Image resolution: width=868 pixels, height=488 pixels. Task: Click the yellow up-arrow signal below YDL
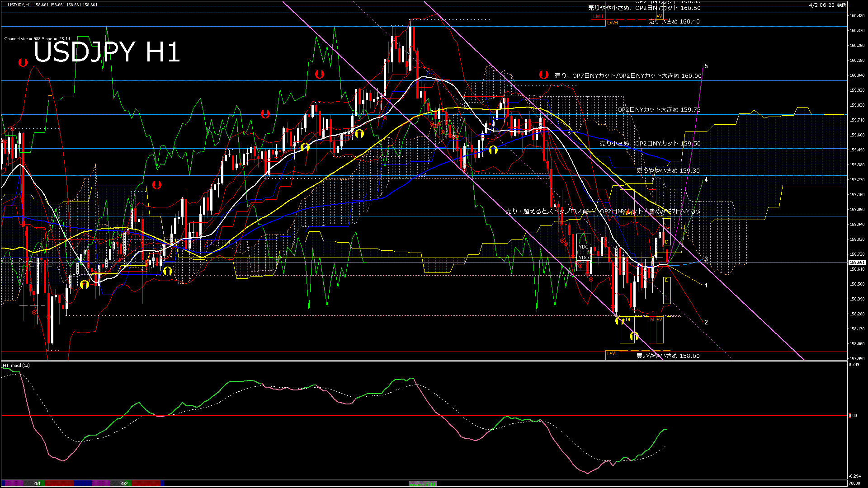point(634,336)
